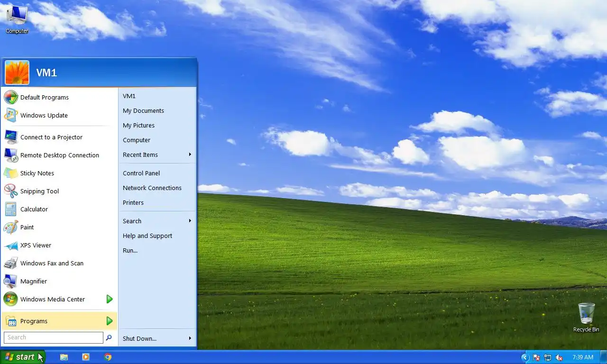Open the Action Center flag tray icon
The image size is (607, 364).
(x=536, y=357)
